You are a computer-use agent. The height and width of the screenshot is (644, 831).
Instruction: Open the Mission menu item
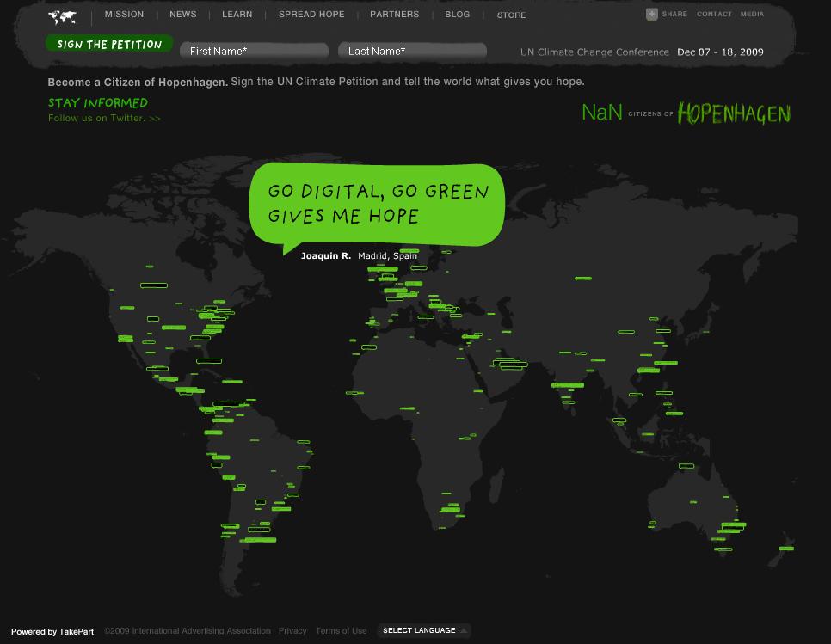tap(124, 15)
